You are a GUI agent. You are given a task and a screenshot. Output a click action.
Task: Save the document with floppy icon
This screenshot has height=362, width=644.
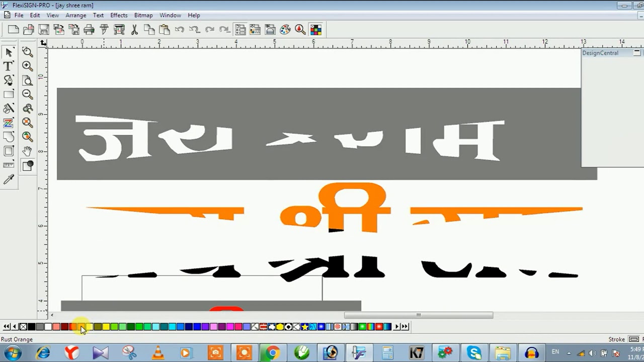44,30
